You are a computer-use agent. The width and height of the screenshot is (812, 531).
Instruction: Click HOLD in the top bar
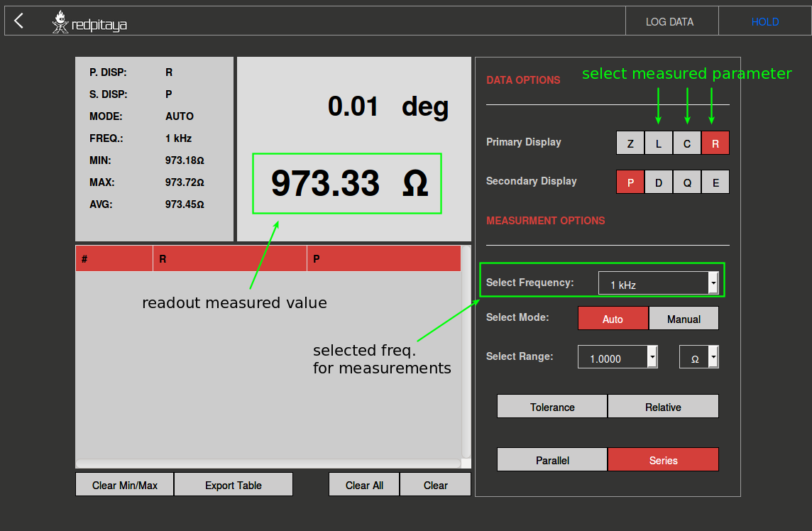tap(765, 21)
